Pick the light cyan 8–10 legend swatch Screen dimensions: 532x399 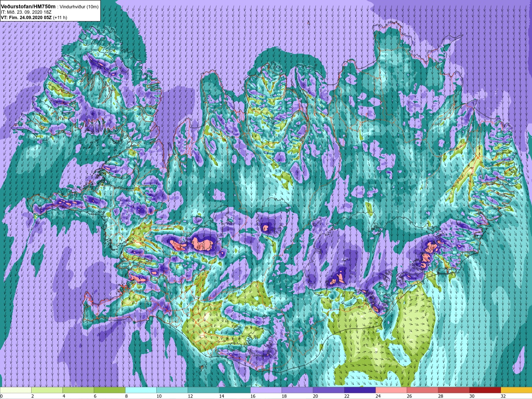pyautogui.click(x=141, y=390)
